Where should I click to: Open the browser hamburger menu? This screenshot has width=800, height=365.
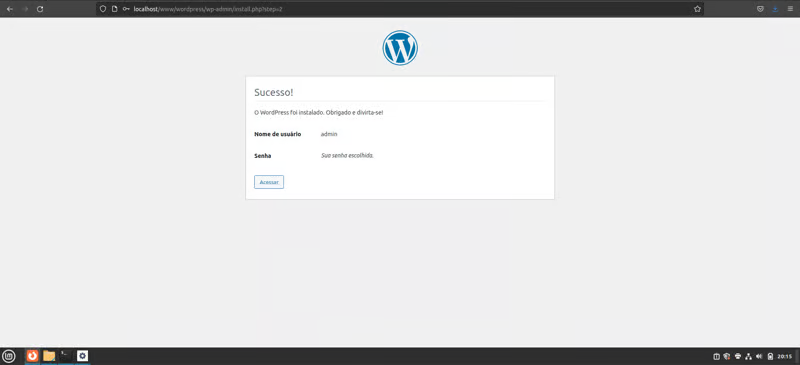(x=790, y=9)
